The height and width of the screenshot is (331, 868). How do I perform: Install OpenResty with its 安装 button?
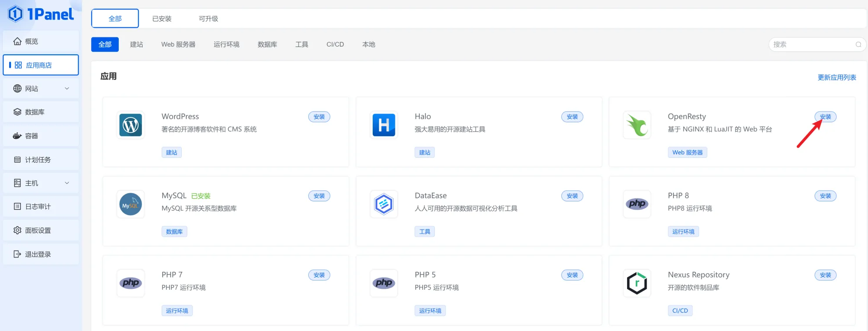(825, 117)
